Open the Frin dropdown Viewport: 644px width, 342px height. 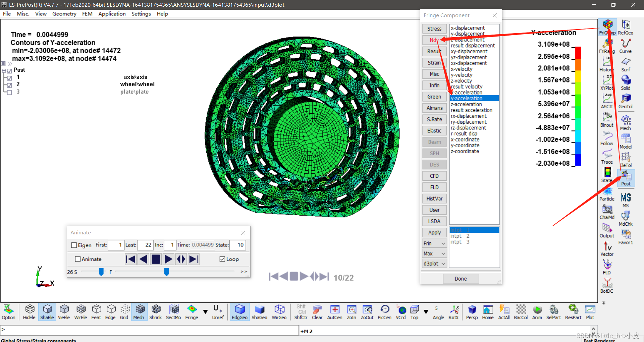click(x=434, y=243)
